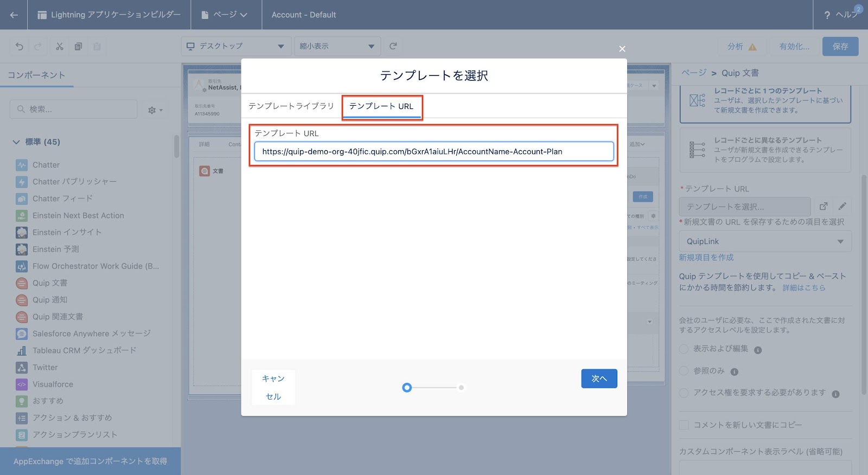Image resolution: width=868 pixels, height=475 pixels.
Task: Collapse the 標準 (45) section
Action: [x=16, y=142]
